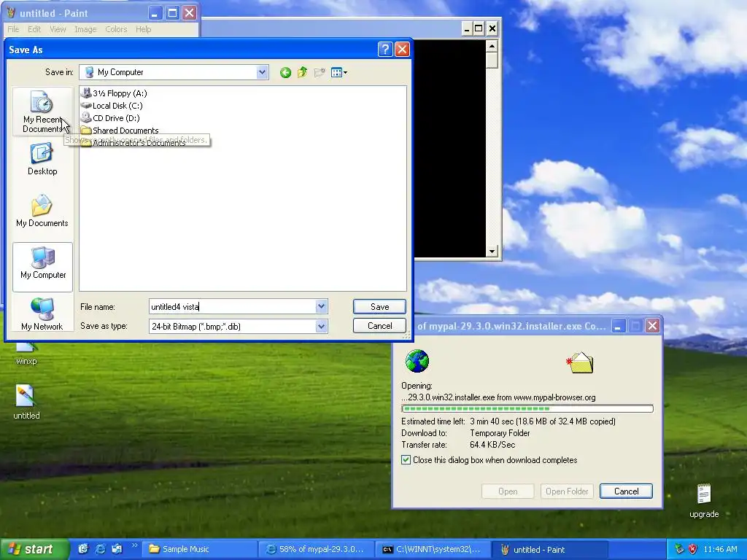Select 3½ Floppy (A:) drive
747x560 pixels.
point(114,93)
